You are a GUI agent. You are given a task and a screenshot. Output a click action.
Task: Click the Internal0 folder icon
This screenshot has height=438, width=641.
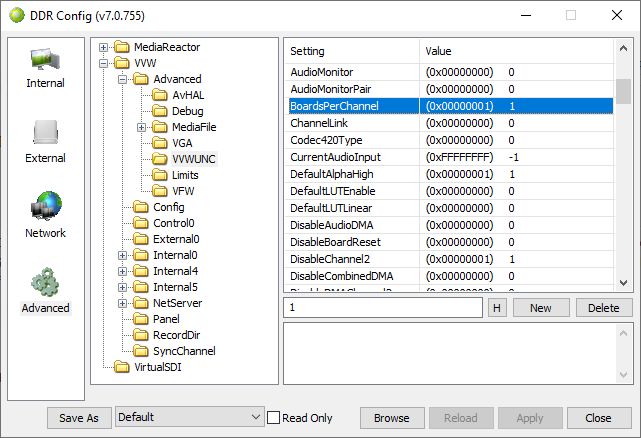click(x=141, y=255)
